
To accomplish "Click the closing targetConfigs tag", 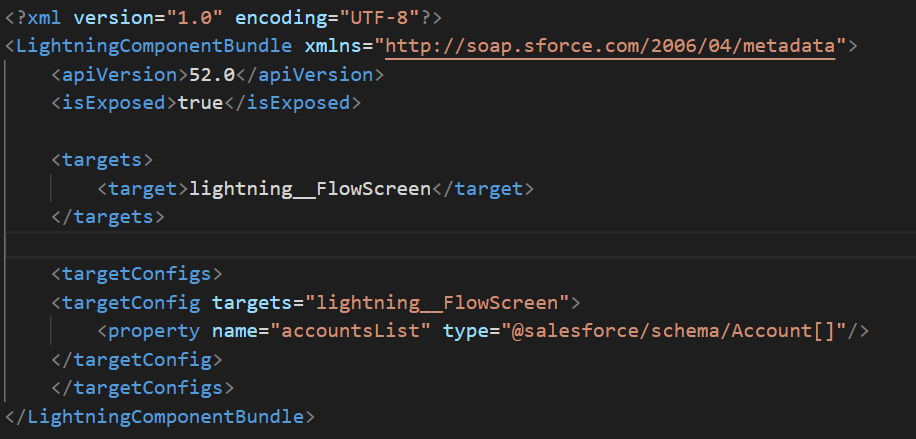I will 143,388.
